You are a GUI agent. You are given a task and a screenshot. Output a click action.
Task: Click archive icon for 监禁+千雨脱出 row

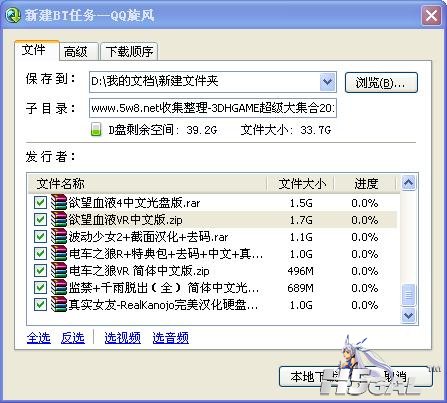point(59,287)
